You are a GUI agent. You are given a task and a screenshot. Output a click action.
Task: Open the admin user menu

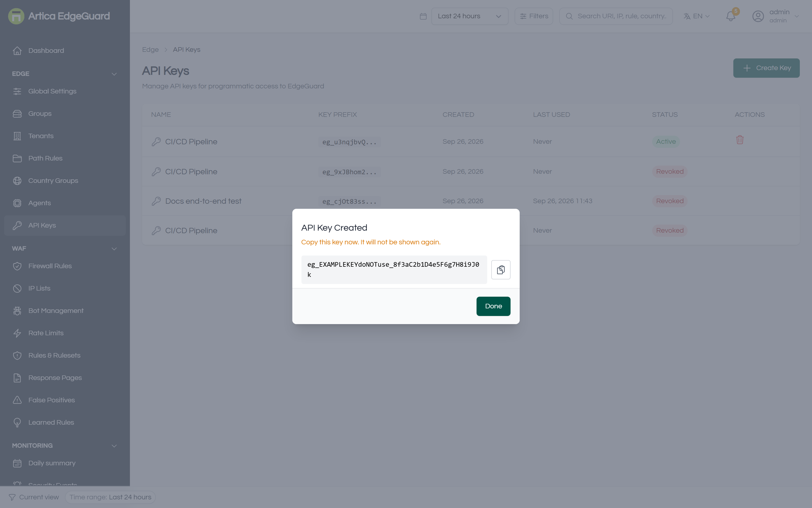775,16
